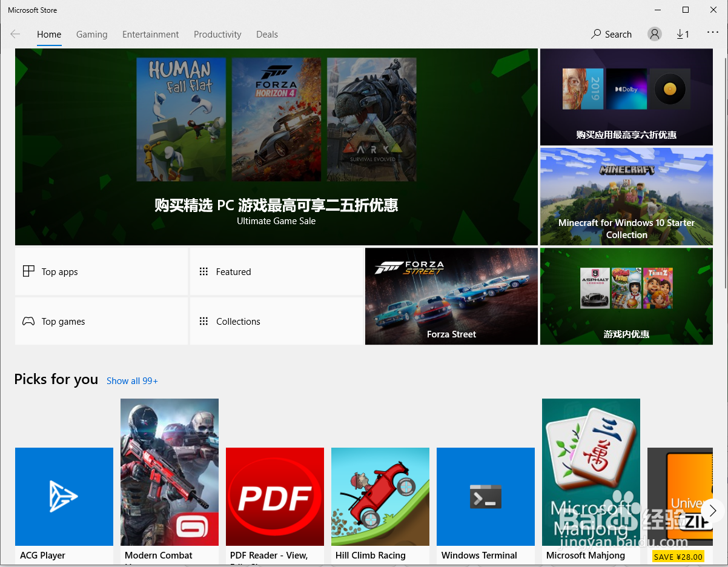
Task: Open the Windows Terminal listing
Action: coord(485,496)
